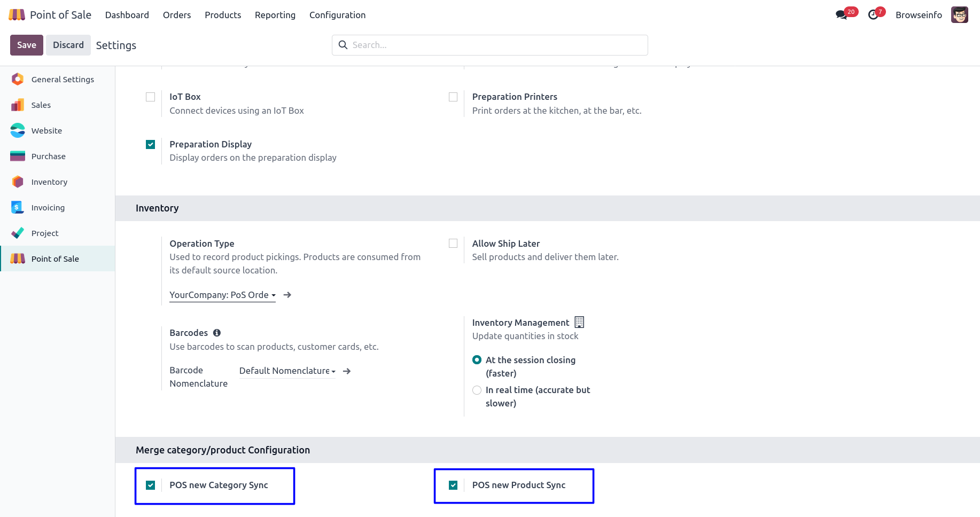
Task: Click the settings Search field
Action: click(497, 45)
